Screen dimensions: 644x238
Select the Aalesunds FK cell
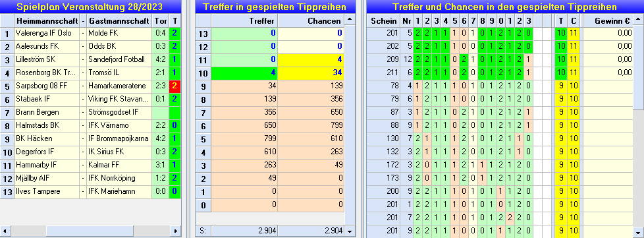tap(47, 47)
